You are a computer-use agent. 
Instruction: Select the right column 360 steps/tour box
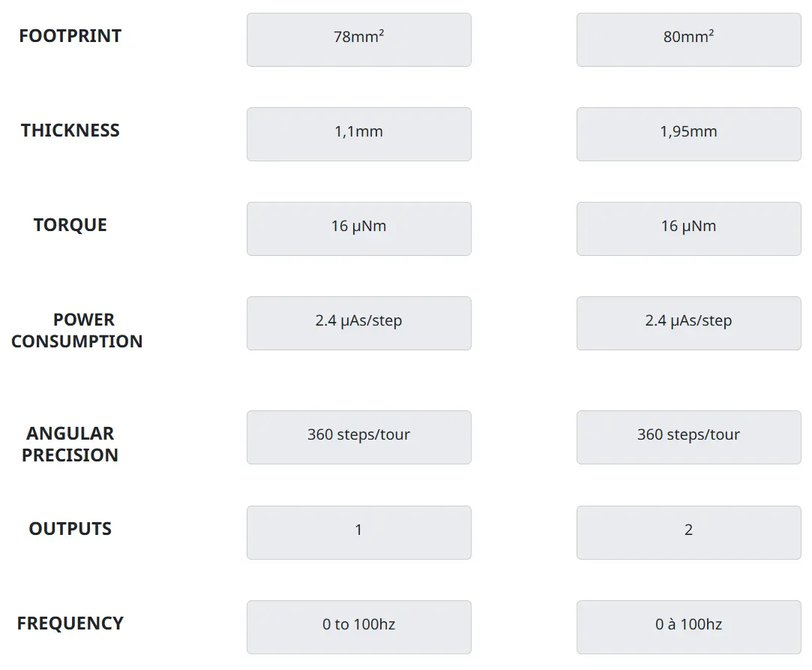click(x=688, y=437)
